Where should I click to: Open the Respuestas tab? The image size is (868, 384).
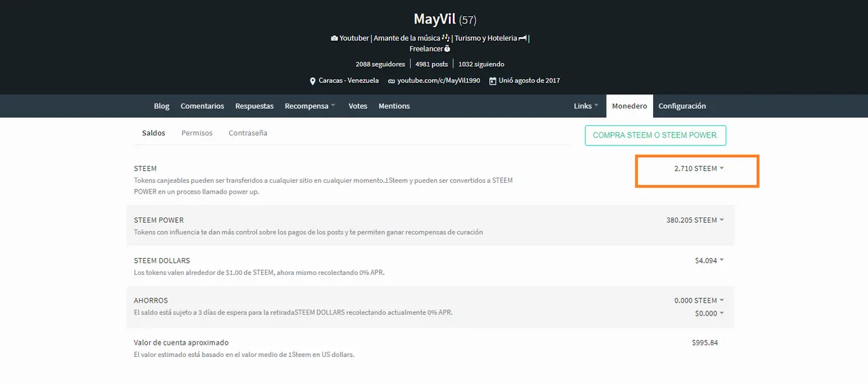pos(254,106)
